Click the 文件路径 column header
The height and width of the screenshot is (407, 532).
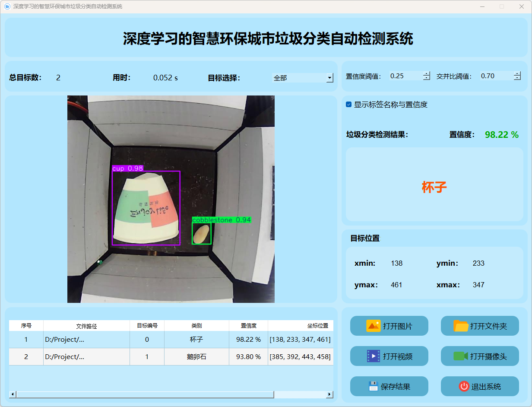pyautogui.click(x=87, y=326)
